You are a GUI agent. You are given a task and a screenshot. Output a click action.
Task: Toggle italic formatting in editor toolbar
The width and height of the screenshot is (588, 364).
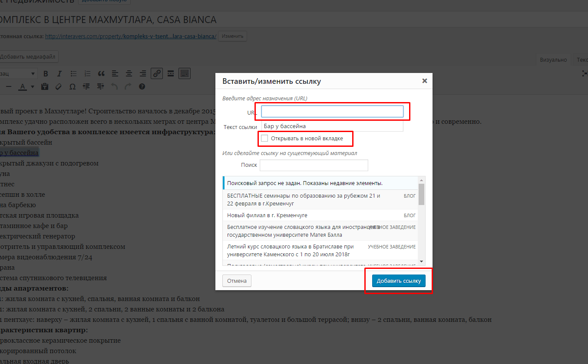point(59,73)
